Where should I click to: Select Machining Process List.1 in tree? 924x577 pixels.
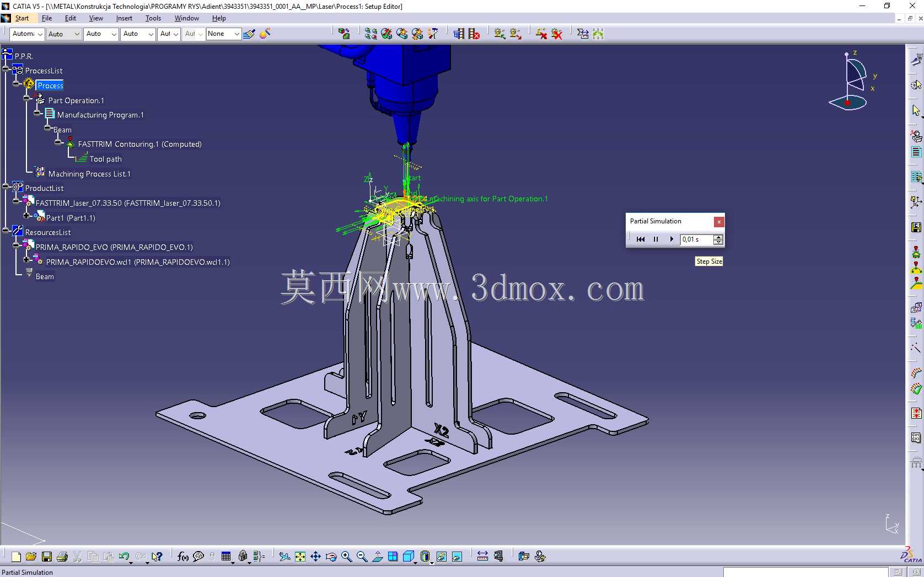(x=89, y=174)
